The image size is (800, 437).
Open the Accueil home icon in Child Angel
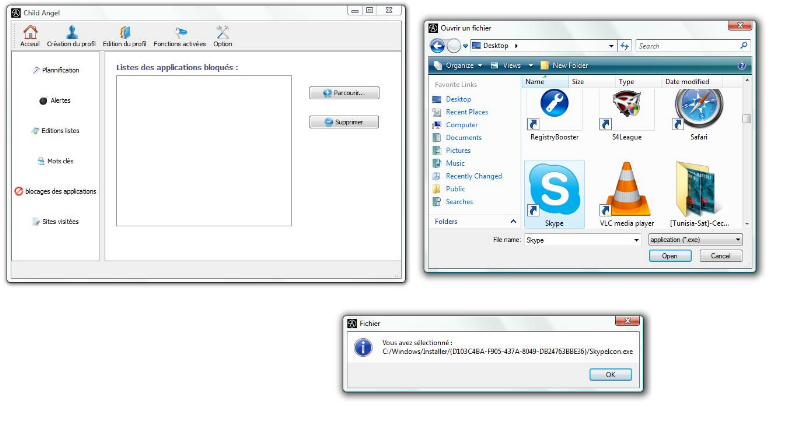tap(30, 36)
